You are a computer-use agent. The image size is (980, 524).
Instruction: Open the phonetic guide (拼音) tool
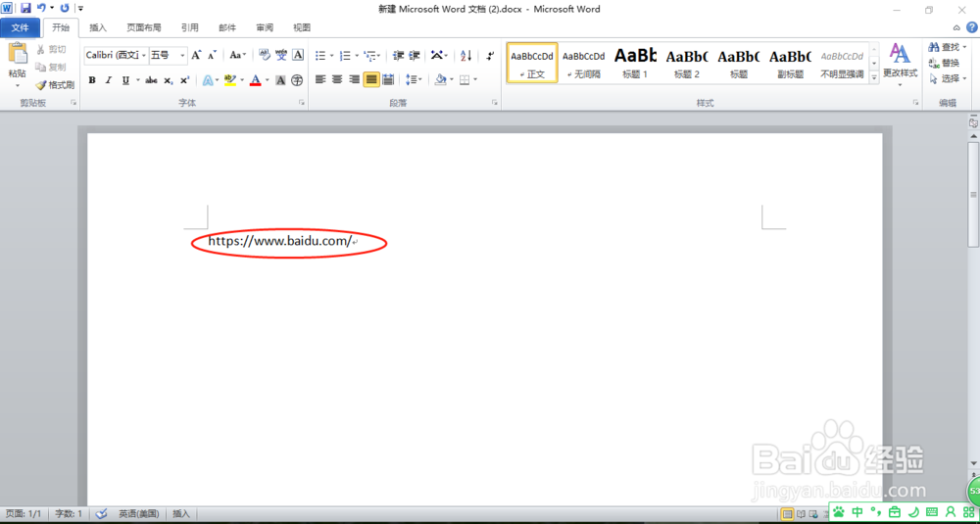[x=281, y=55]
